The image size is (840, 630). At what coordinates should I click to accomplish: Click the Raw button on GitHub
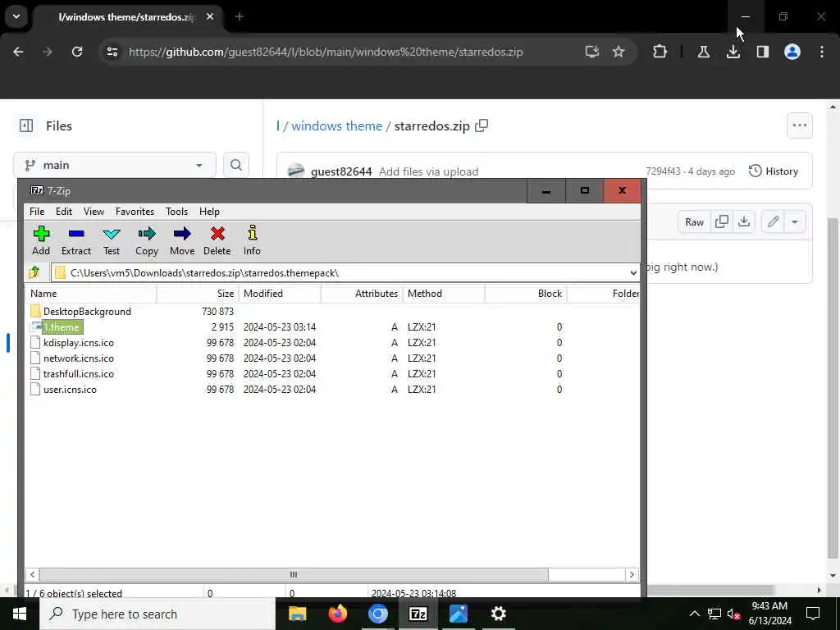coord(694,221)
